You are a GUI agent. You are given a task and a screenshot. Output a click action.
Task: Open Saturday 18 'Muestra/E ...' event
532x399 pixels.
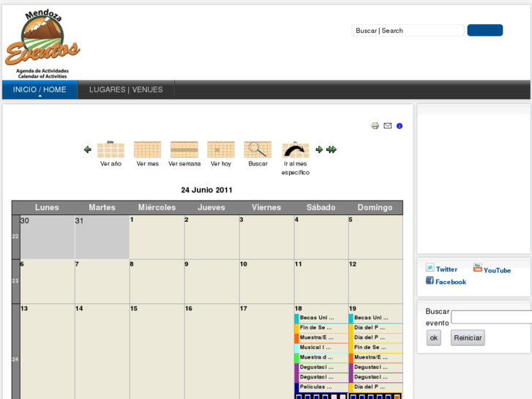pyautogui.click(x=316, y=338)
